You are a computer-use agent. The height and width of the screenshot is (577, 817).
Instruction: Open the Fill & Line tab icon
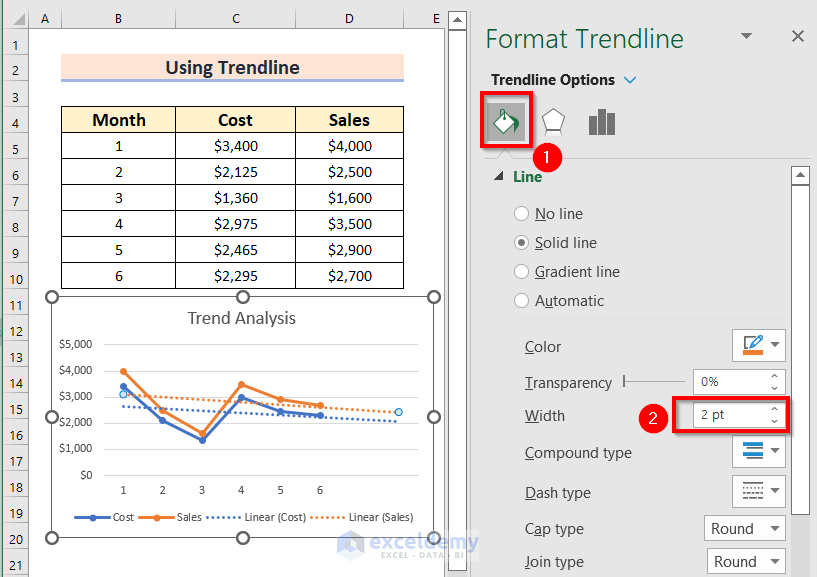(x=506, y=122)
